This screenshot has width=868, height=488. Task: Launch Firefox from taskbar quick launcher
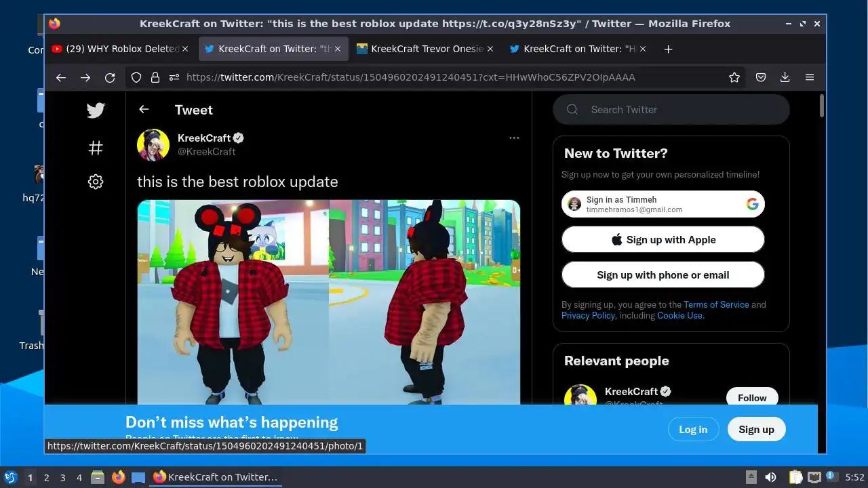pyautogui.click(x=118, y=477)
